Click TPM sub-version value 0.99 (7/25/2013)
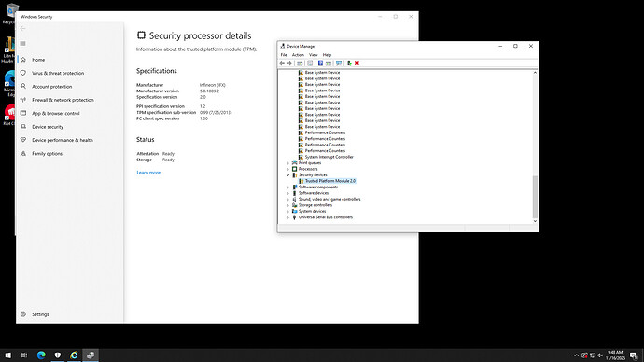This screenshot has height=362, width=644. (216, 113)
